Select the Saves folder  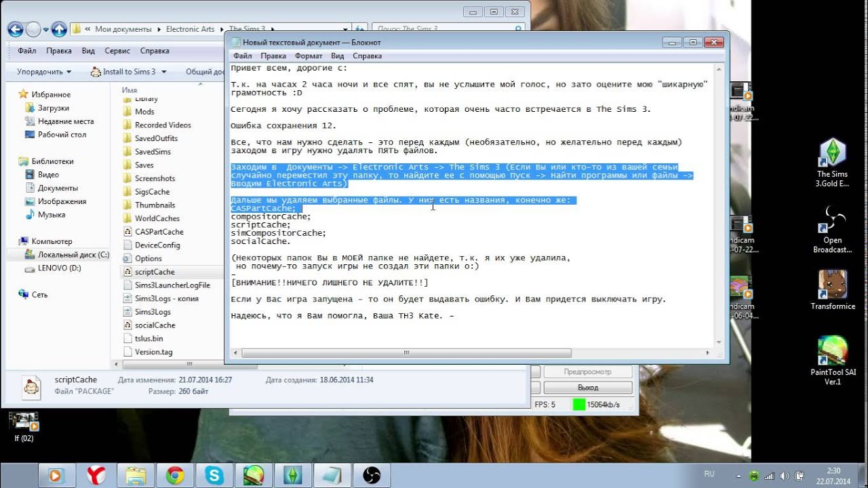tap(144, 165)
